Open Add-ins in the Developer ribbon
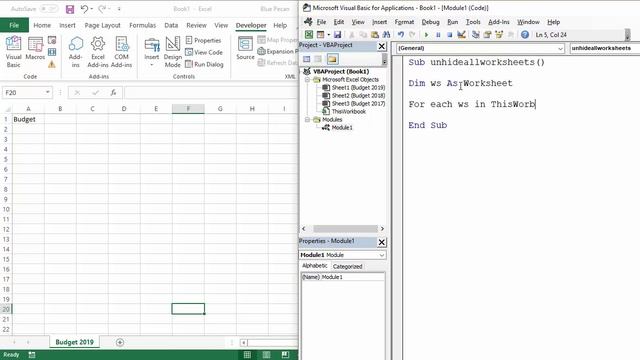 click(x=76, y=51)
